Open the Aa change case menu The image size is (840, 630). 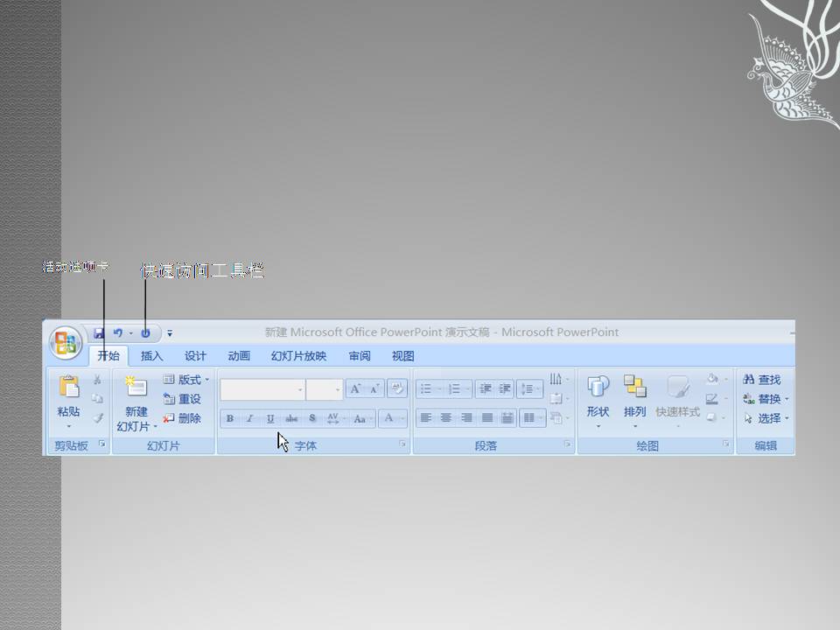pyautogui.click(x=362, y=418)
